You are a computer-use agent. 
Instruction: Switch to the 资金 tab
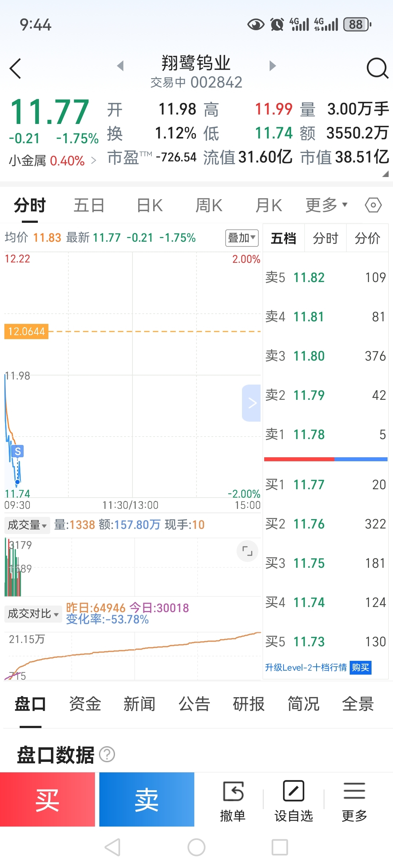tap(85, 704)
